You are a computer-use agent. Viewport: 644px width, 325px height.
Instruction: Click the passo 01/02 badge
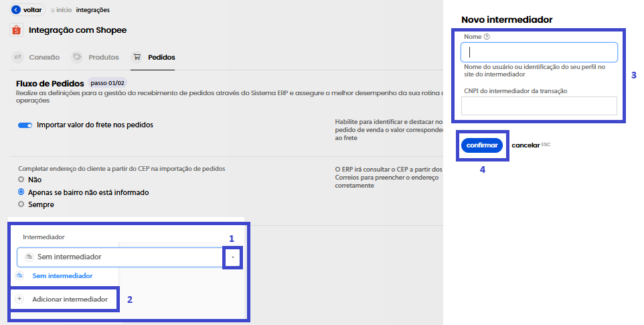[x=107, y=83]
